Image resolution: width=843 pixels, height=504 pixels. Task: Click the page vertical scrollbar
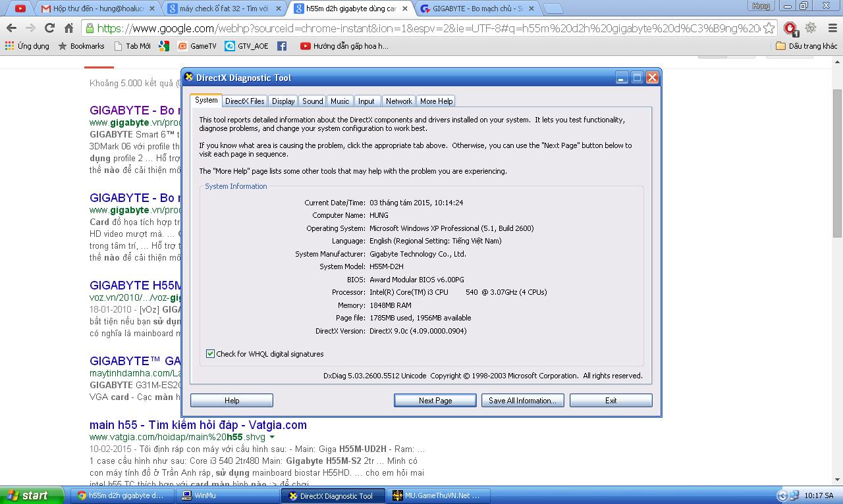pos(838,263)
